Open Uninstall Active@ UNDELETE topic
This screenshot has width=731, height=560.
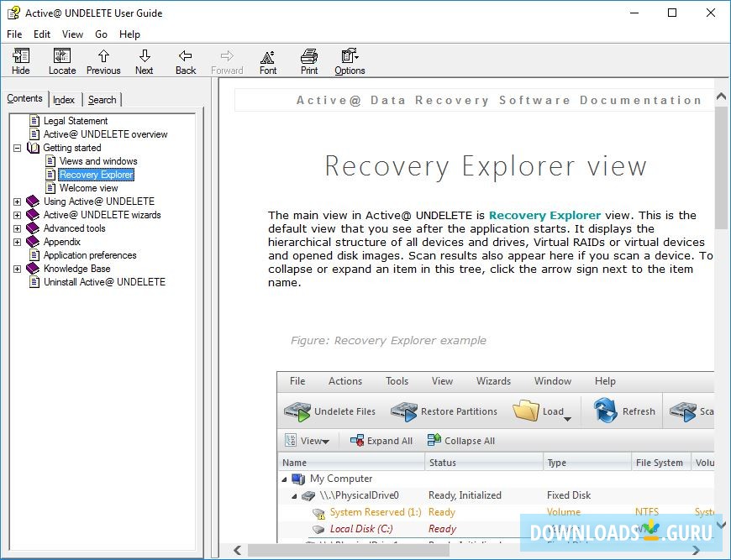[104, 282]
